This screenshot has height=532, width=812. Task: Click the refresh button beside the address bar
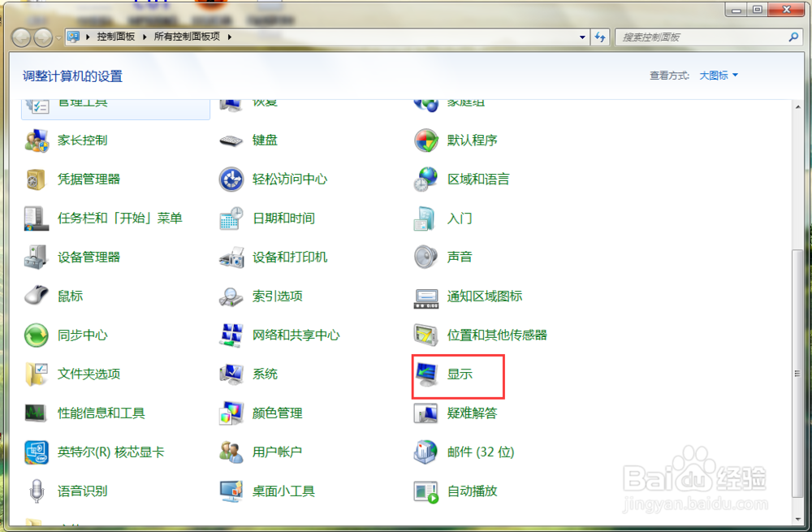tap(600, 37)
